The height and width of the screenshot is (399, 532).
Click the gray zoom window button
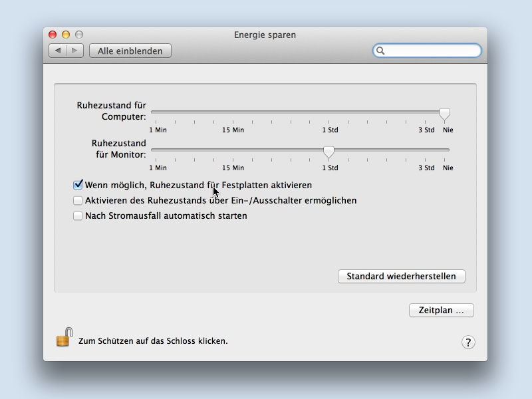coord(79,35)
